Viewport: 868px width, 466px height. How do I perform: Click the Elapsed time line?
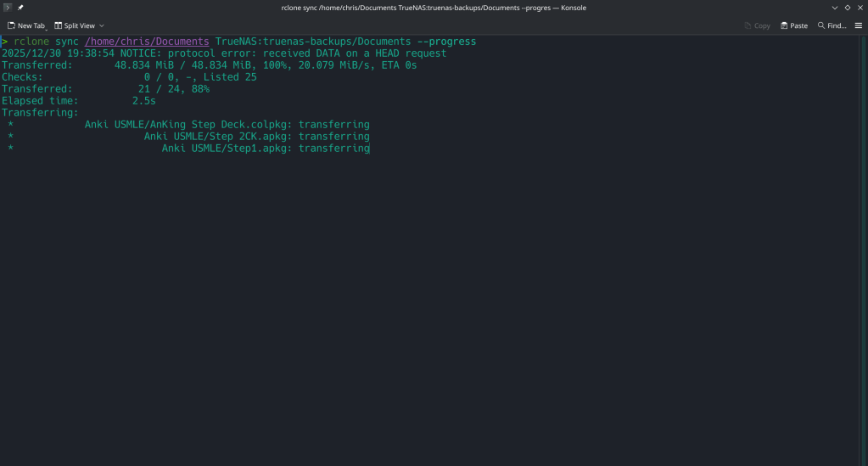pyautogui.click(x=78, y=101)
